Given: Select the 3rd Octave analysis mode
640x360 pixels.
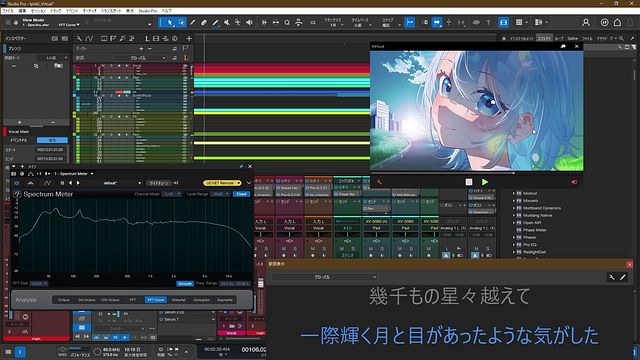Looking at the screenshot, I should pos(87,300).
